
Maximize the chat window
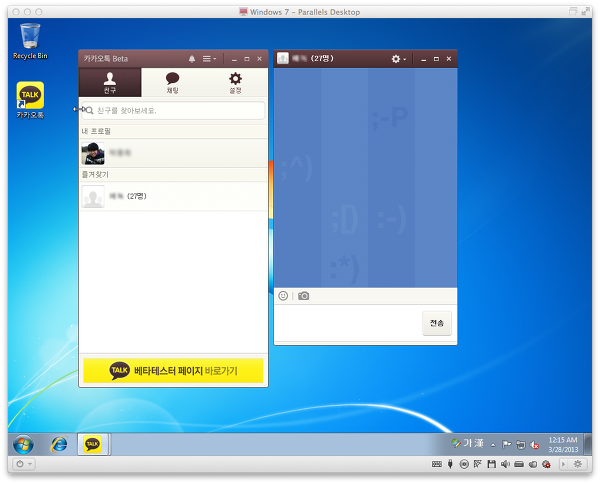pyautogui.click(x=436, y=59)
